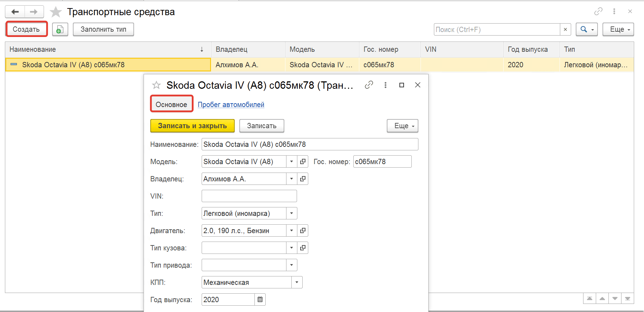Go back with the left arrow button
Screen dimensions: 644x312
pos(15,12)
